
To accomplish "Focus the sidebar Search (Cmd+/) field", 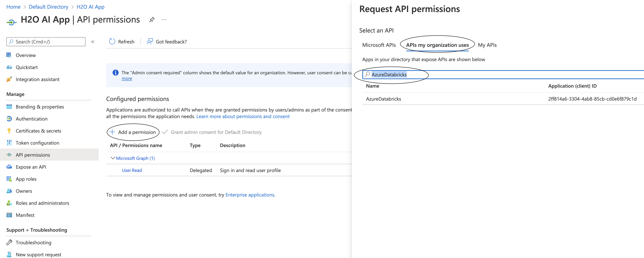I will 46,42.
